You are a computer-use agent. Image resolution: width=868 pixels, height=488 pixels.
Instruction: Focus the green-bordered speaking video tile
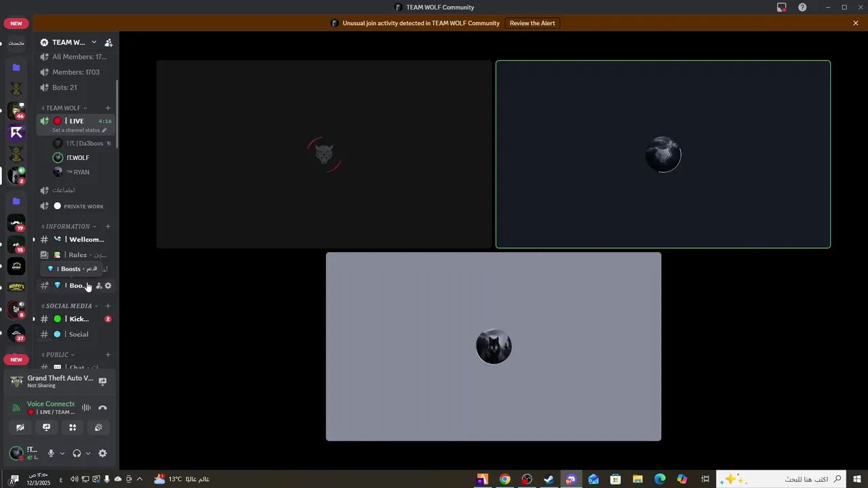pos(663,155)
